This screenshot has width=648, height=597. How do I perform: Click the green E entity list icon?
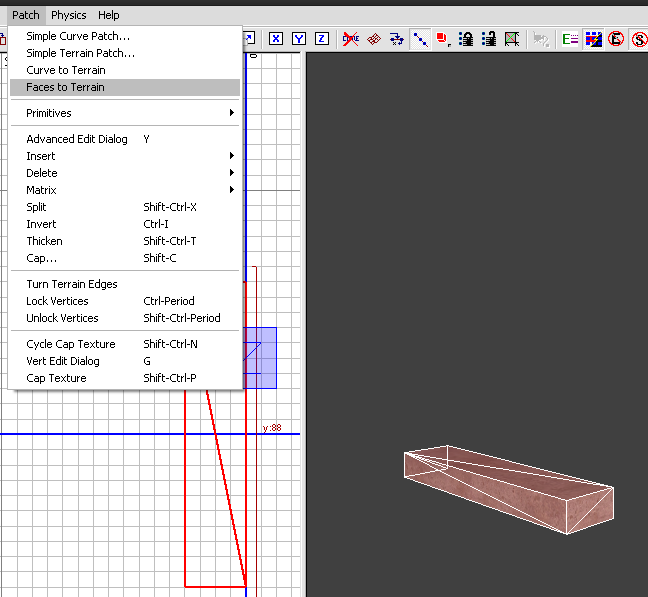tap(570, 39)
